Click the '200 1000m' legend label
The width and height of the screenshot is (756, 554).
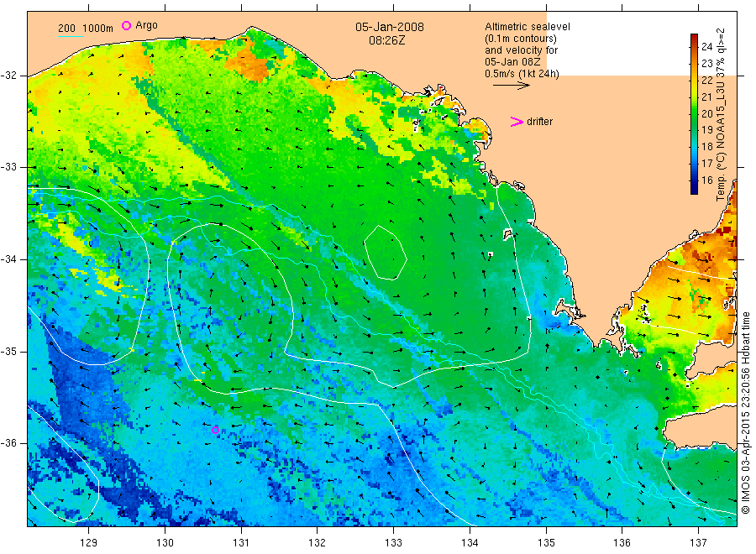(86, 29)
